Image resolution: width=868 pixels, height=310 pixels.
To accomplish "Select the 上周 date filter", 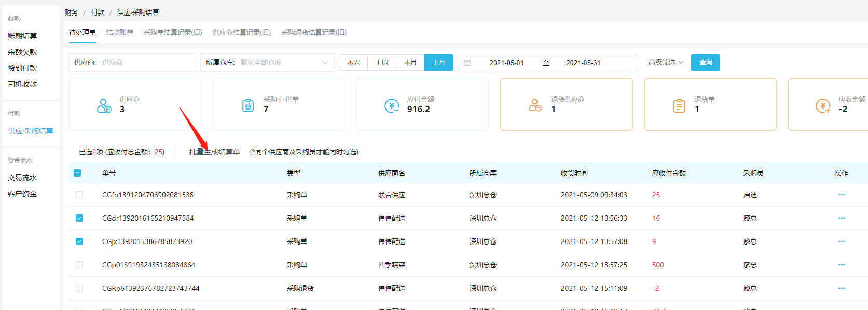I will (x=382, y=62).
